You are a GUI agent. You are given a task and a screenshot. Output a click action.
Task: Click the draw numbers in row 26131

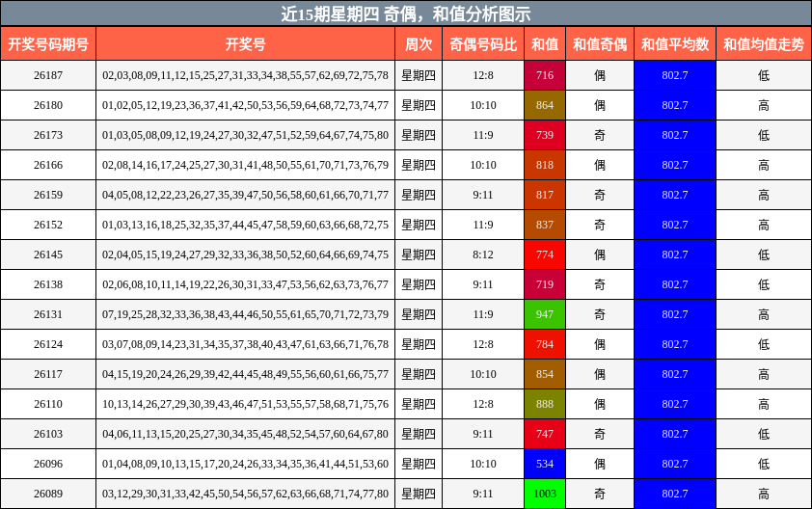point(246,314)
